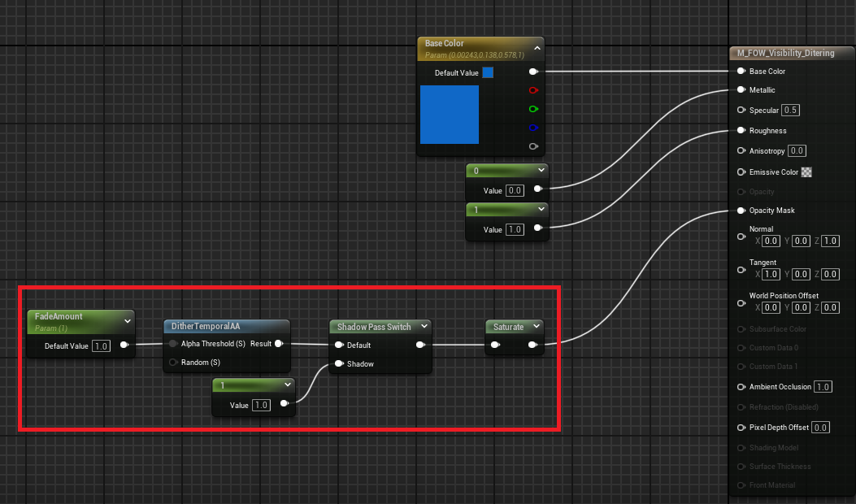856x504 pixels.
Task: Edit the Normal Z value 1.0
Action: [830, 241]
